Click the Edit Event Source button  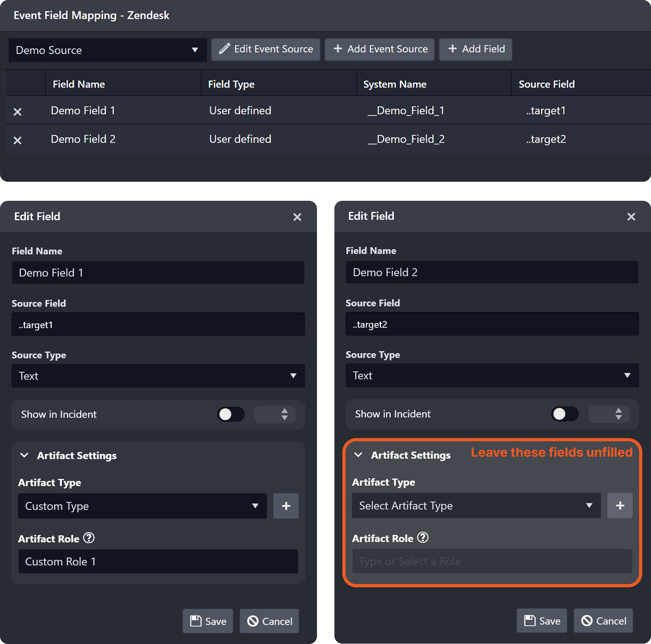(x=266, y=49)
